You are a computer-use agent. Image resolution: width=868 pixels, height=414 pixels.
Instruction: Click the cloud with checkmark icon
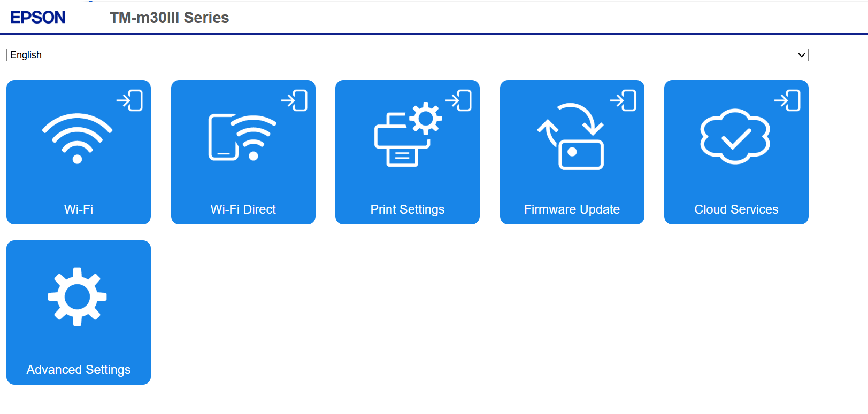[x=735, y=136]
